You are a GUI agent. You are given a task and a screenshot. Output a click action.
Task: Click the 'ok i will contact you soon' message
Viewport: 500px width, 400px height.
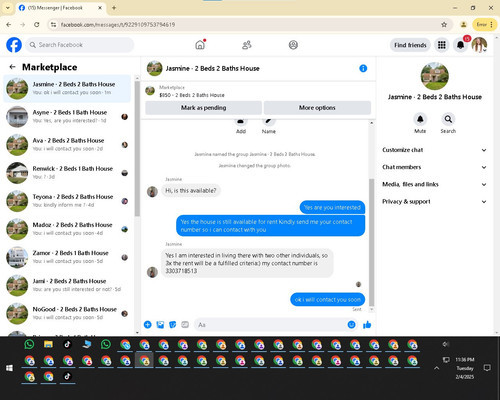click(x=328, y=299)
